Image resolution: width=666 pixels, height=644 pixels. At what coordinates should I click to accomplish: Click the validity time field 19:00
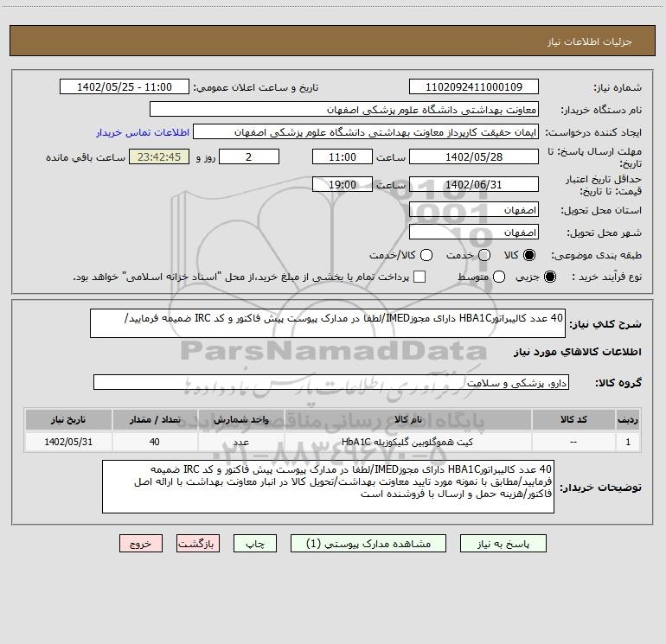pyautogui.click(x=343, y=184)
